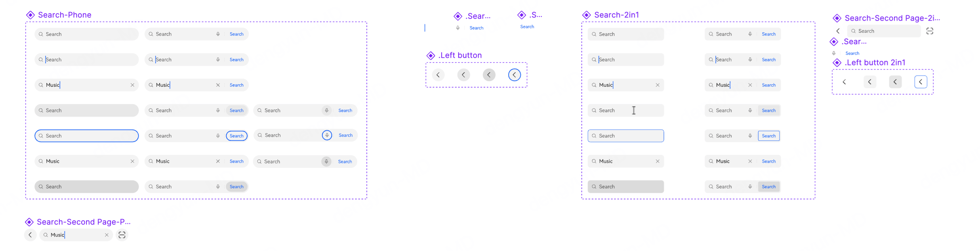The width and height of the screenshot is (980, 251).
Task: Click the gray-filled microphone icon in Search-Phone third column
Action: coord(326,161)
